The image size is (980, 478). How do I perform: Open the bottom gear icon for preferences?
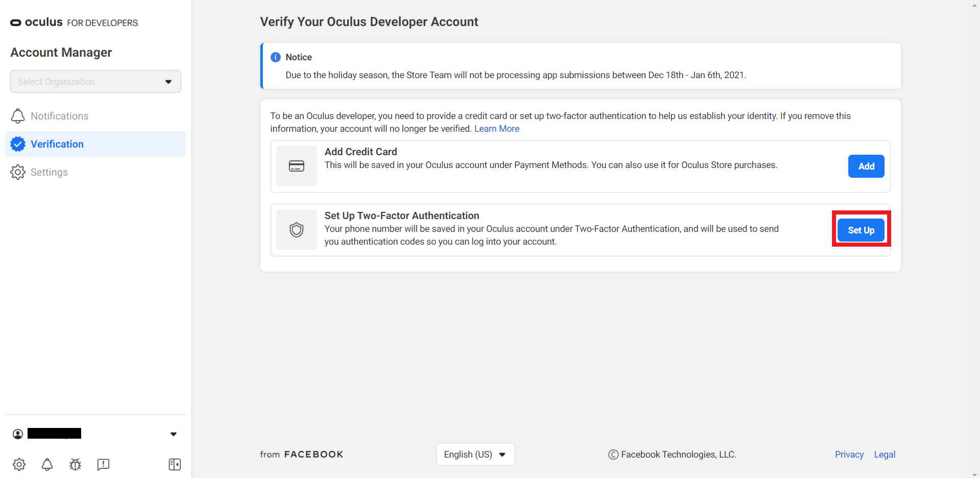pyautogui.click(x=19, y=464)
